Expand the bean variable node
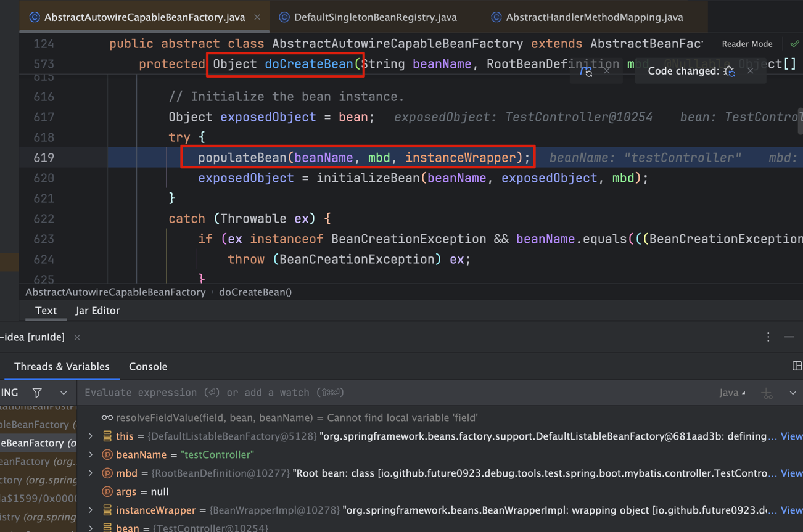803x532 pixels. [x=91, y=528]
